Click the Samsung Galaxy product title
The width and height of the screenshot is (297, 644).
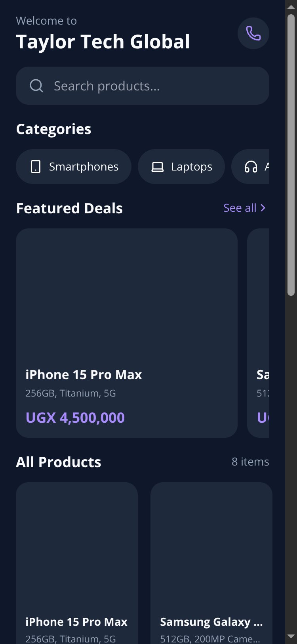[x=211, y=622]
